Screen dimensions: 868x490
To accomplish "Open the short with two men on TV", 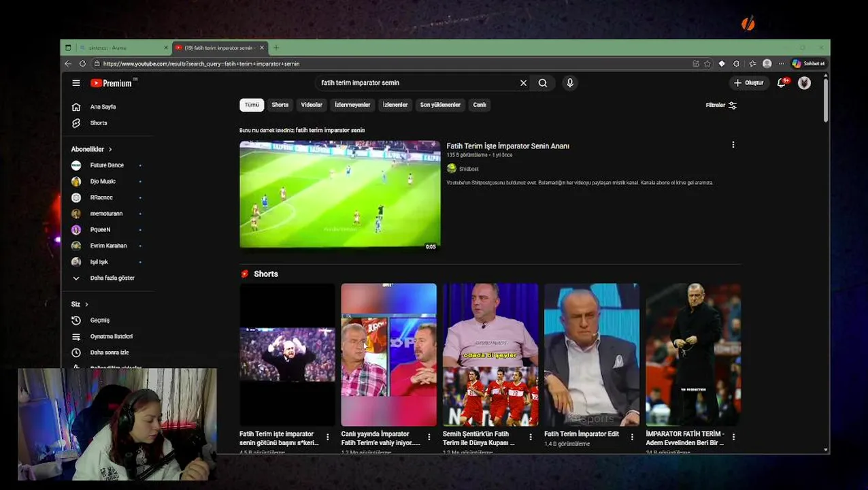I will [x=388, y=355].
